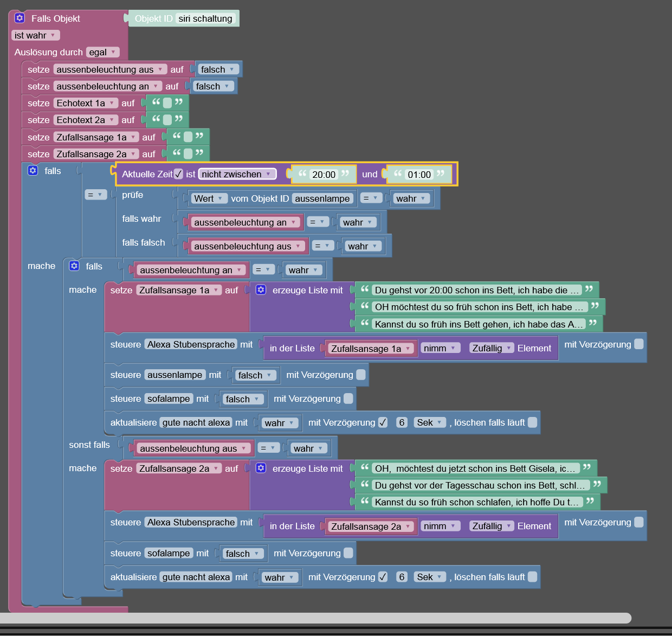Select 'aussenlampe' object ID in prüfe row
672x636 pixels.
[322, 198]
